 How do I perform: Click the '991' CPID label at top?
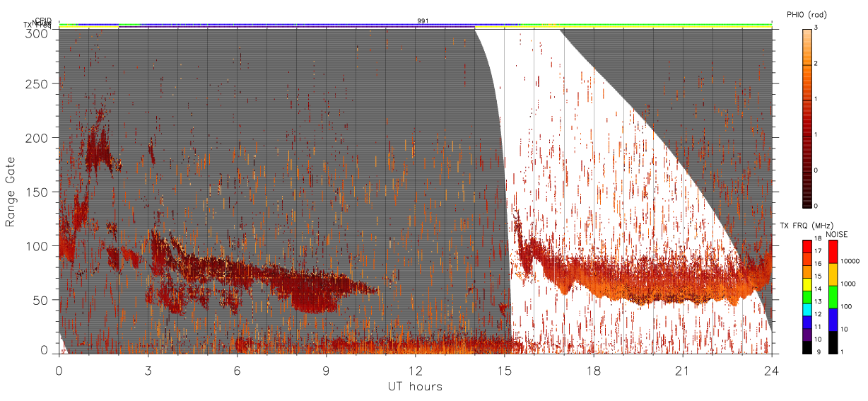pyautogui.click(x=423, y=21)
